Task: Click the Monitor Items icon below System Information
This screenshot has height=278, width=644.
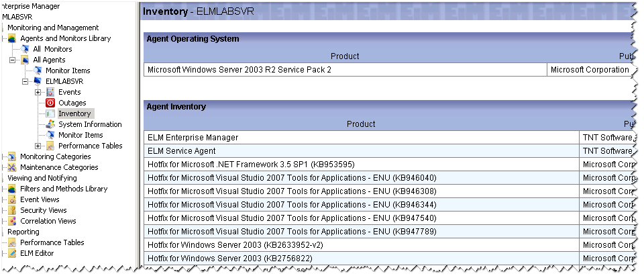Action: [50, 135]
